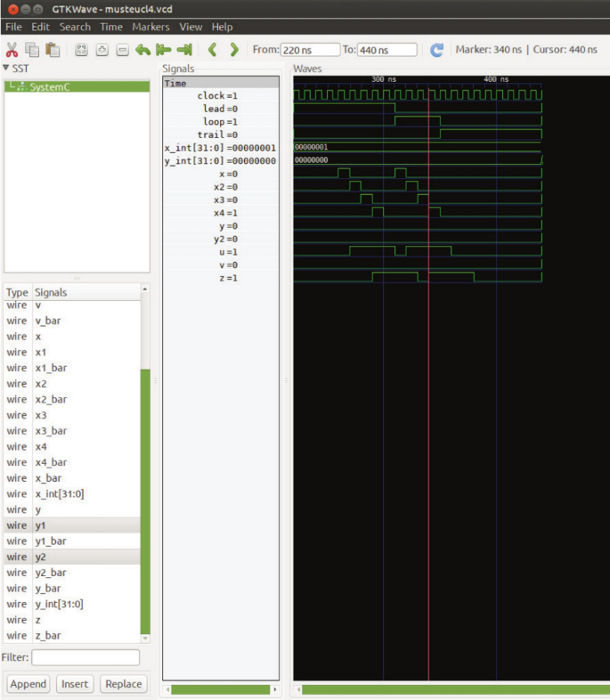Select the trail=0 signal row
This screenshot has height=700, width=610.
[x=221, y=134]
